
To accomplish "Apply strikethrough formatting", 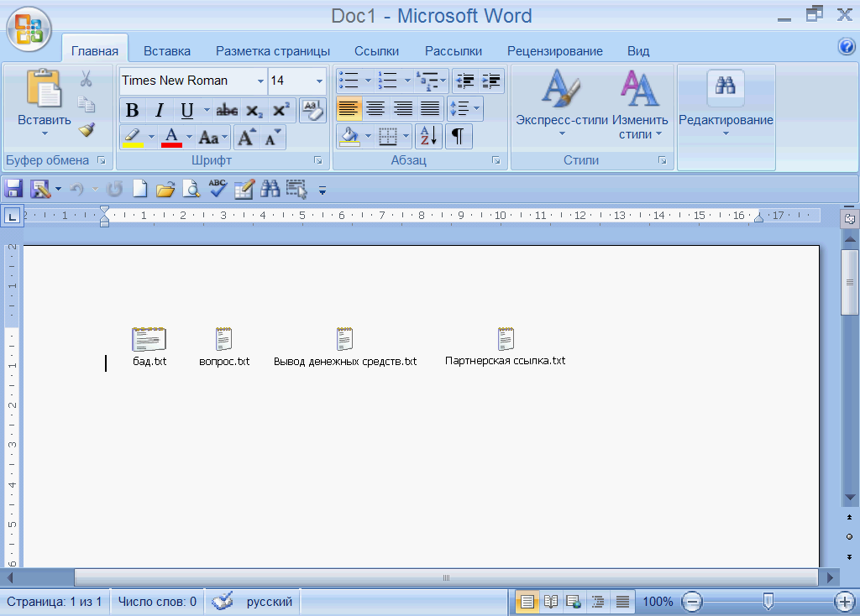I will coord(227,111).
